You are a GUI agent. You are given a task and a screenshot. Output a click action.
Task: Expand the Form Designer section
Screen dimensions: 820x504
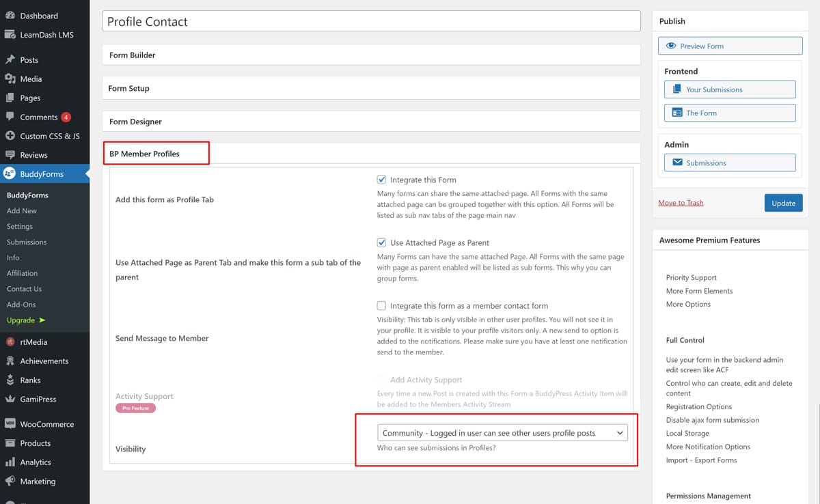click(371, 122)
